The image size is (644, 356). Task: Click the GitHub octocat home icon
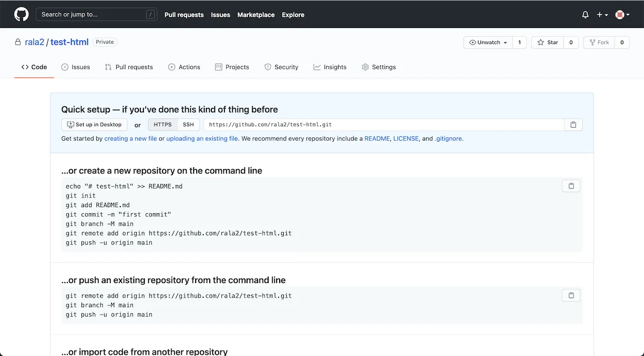tap(21, 14)
